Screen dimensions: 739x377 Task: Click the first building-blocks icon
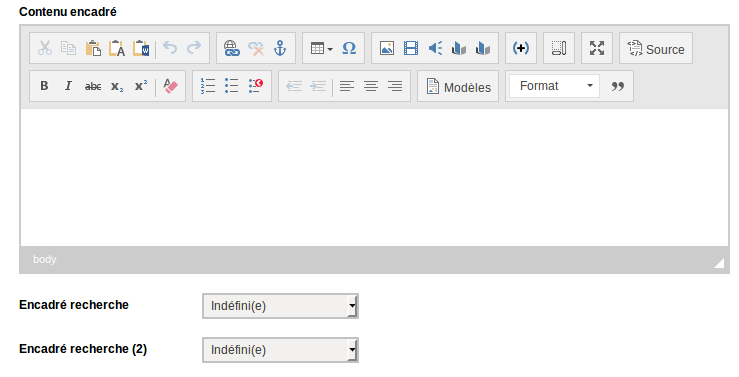pos(459,48)
